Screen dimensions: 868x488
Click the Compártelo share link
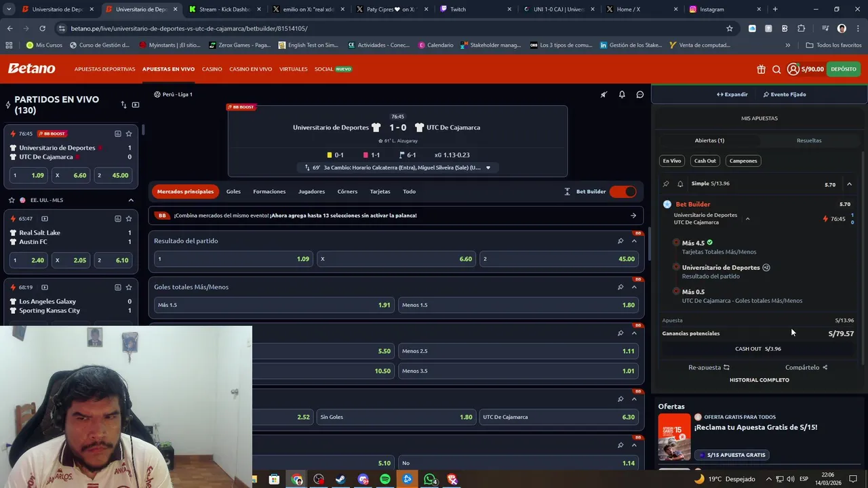(x=806, y=367)
